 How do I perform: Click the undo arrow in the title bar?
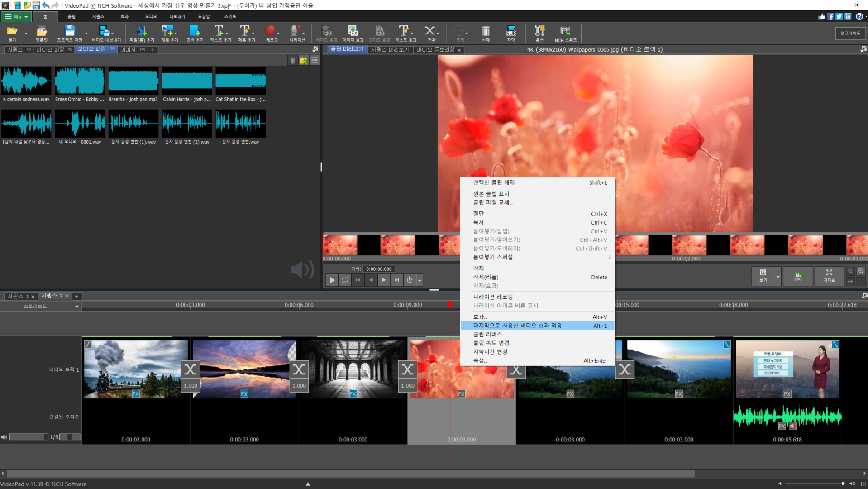[46, 5]
